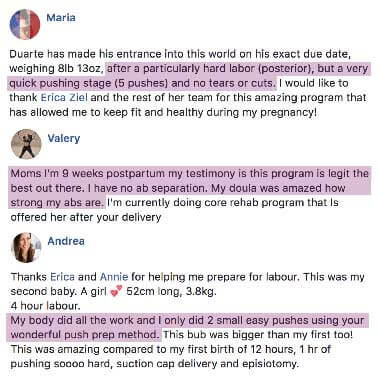Click highlighted text starting Moms I'm 9 weeks
379x379 pixels.
pyautogui.click(x=189, y=188)
